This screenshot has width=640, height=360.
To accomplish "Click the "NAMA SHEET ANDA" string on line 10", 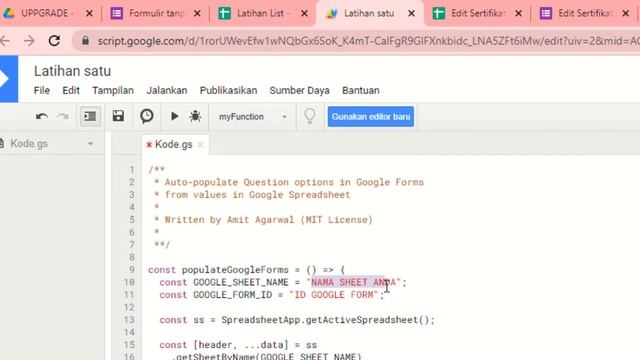I will [x=353, y=282].
